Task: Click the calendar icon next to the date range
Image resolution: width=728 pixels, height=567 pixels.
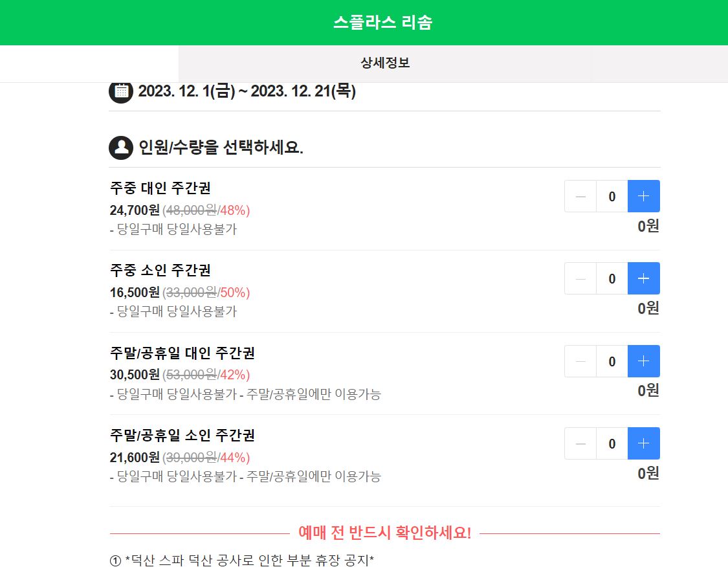Action: click(x=120, y=91)
